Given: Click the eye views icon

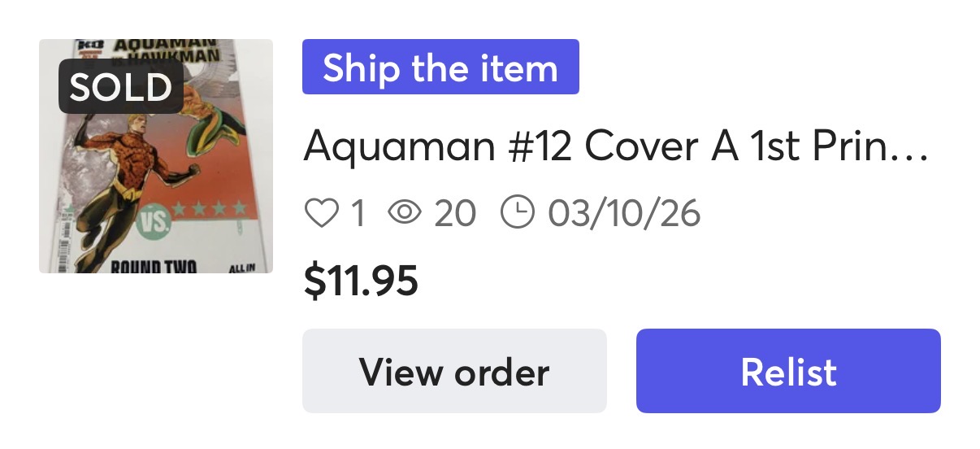Looking at the screenshot, I should pyautogui.click(x=405, y=214).
